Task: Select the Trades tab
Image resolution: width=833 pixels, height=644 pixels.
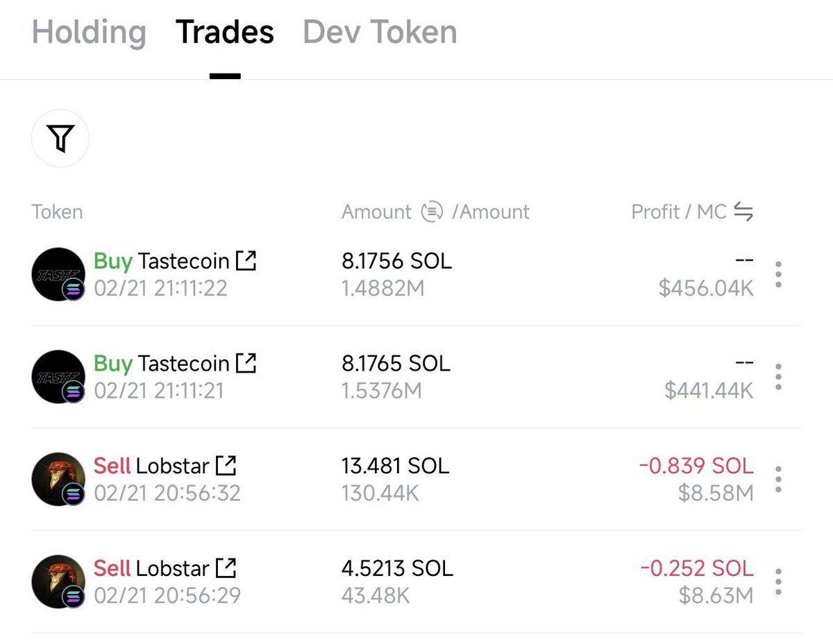Action: click(x=225, y=32)
